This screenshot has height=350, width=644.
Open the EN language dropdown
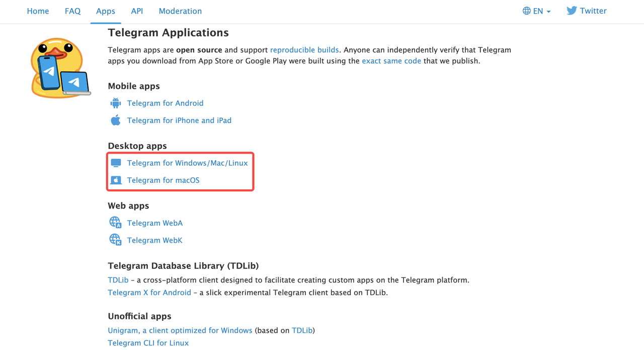[x=537, y=11]
